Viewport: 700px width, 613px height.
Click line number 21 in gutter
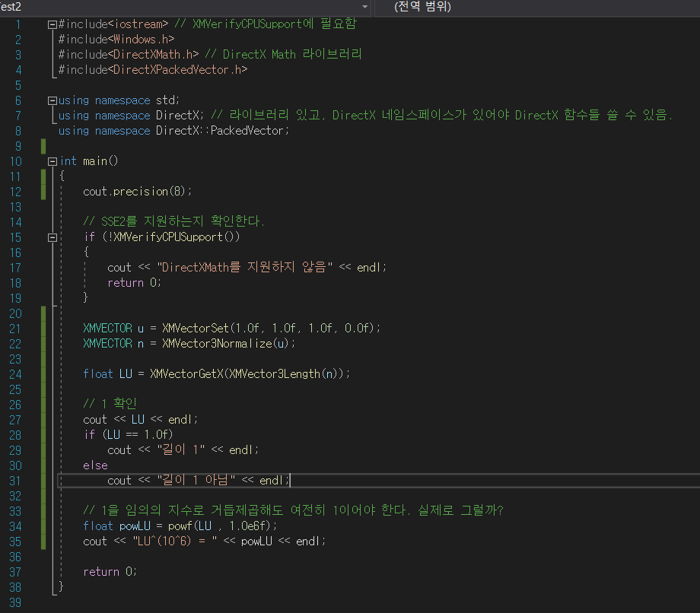tap(15, 329)
